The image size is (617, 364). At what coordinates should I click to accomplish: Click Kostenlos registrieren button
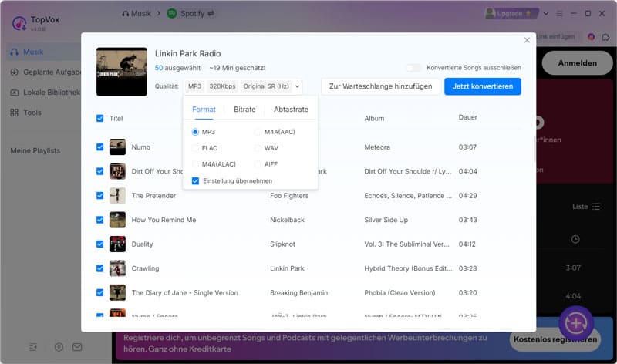pos(555,339)
